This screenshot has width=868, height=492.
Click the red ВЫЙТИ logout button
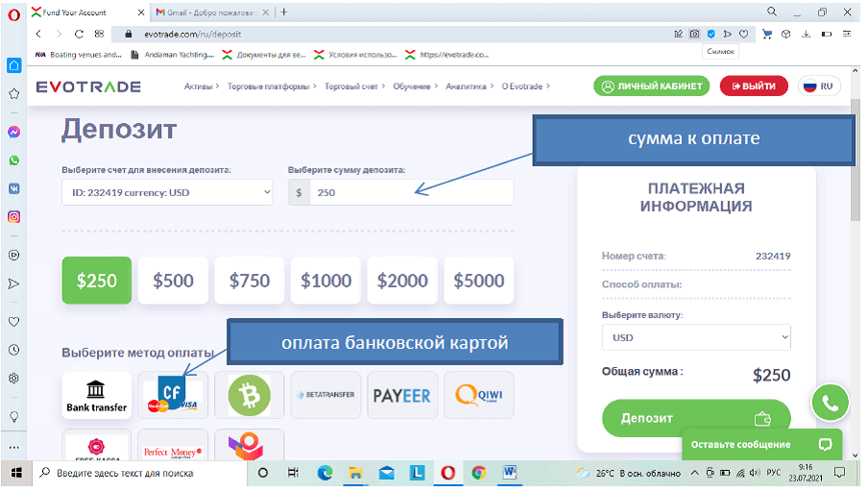click(754, 86)
